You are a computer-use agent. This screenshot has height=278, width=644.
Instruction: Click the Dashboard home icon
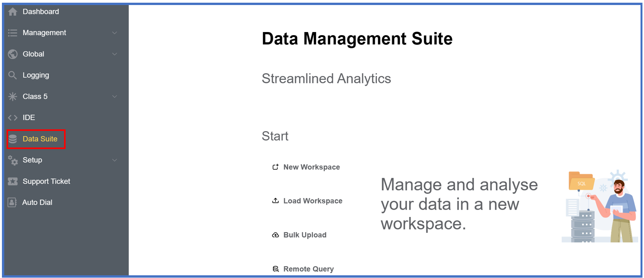pyautogui.click(x=13, y=12)
